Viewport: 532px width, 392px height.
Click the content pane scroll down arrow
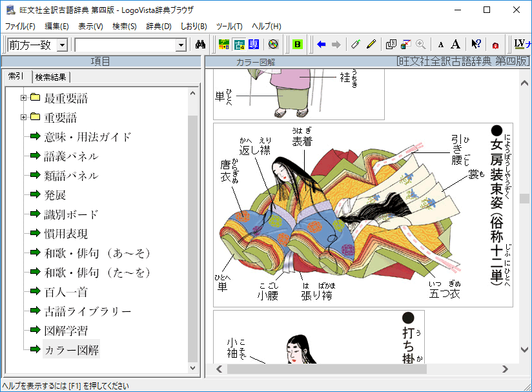click(x=524, y=349)
